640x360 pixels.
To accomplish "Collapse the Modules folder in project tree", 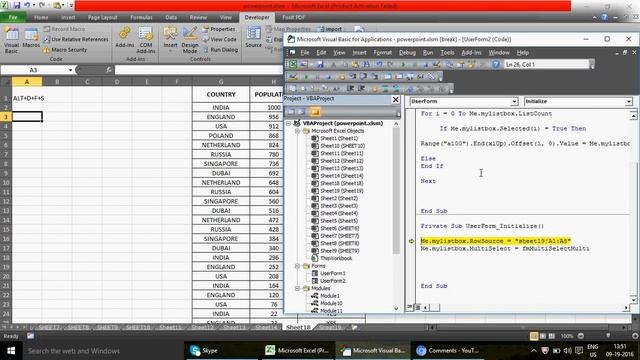I will tap(298, 288).
